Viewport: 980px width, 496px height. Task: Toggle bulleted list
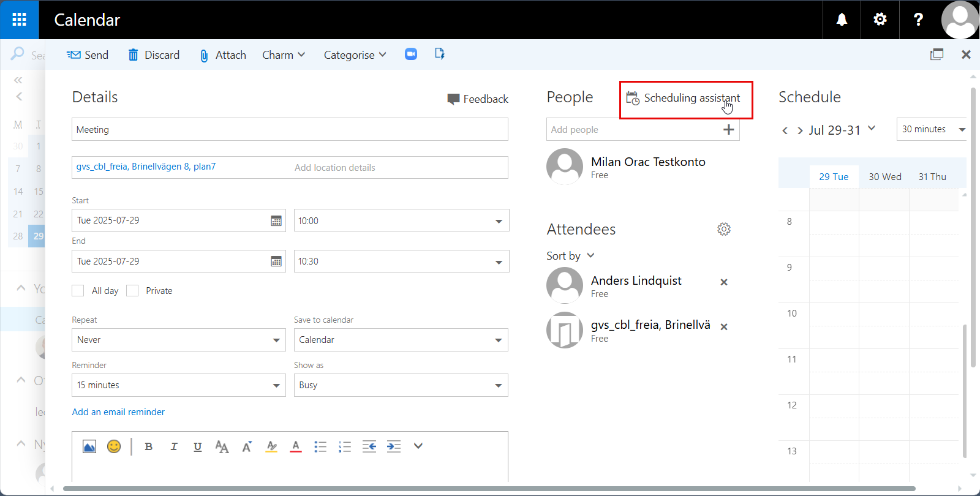[x=320, y=446]
